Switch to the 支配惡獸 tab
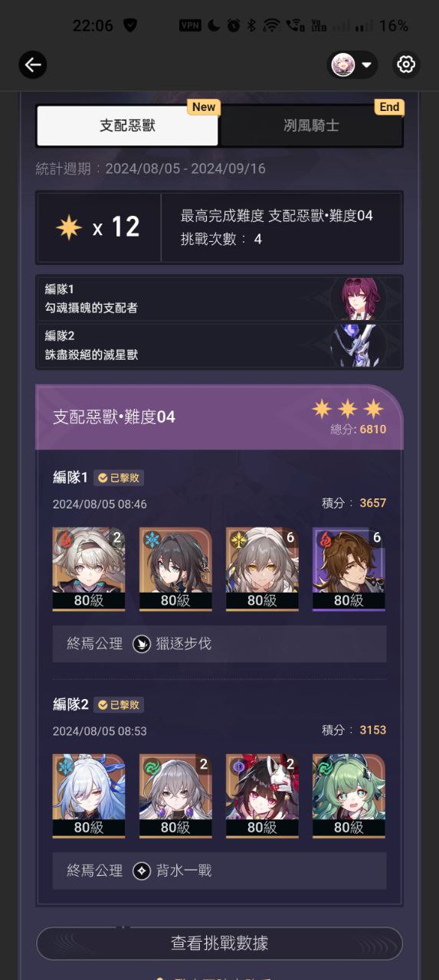The width and height of the screenshot is (439, 980). pyautogui.click(x=127, y=126)
